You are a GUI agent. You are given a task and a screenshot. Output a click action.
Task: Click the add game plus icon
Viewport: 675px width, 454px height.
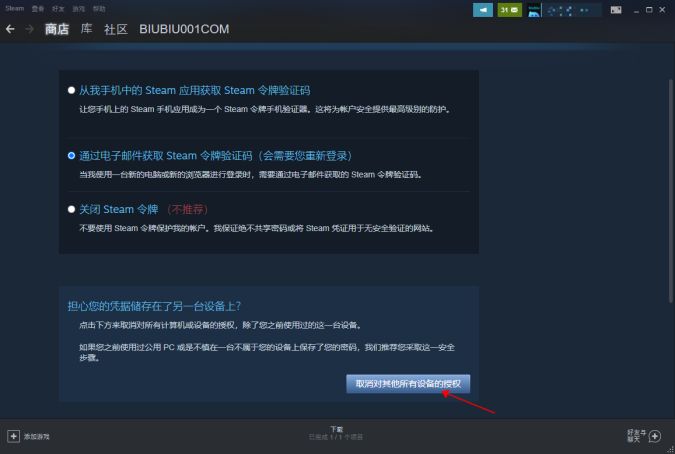[14, 436]
